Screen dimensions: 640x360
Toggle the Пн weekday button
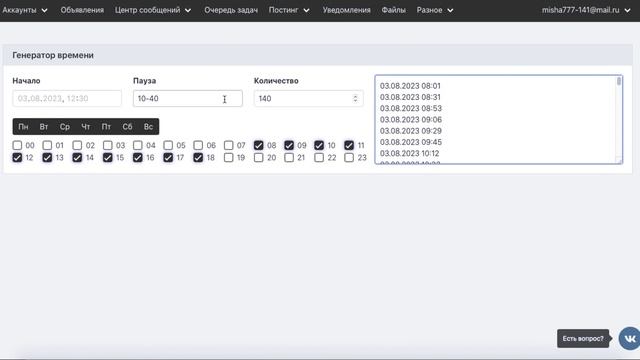[23, 127]
